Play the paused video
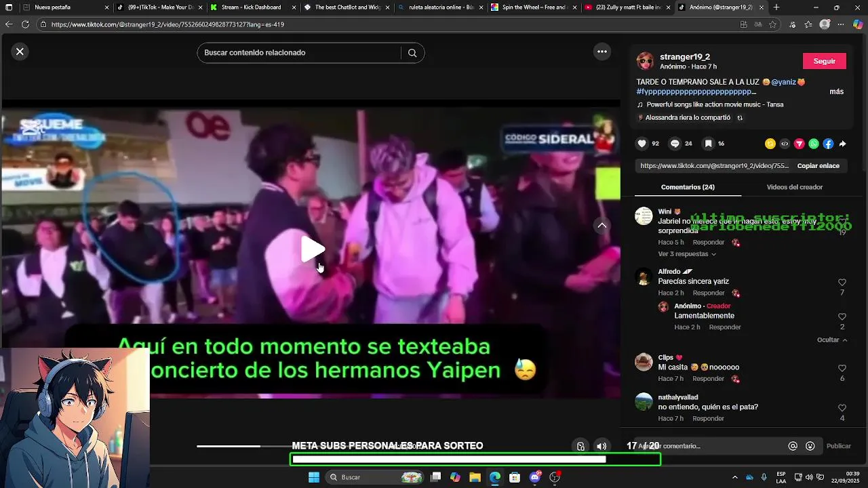868x488 pixels. [x=312, y=249]
